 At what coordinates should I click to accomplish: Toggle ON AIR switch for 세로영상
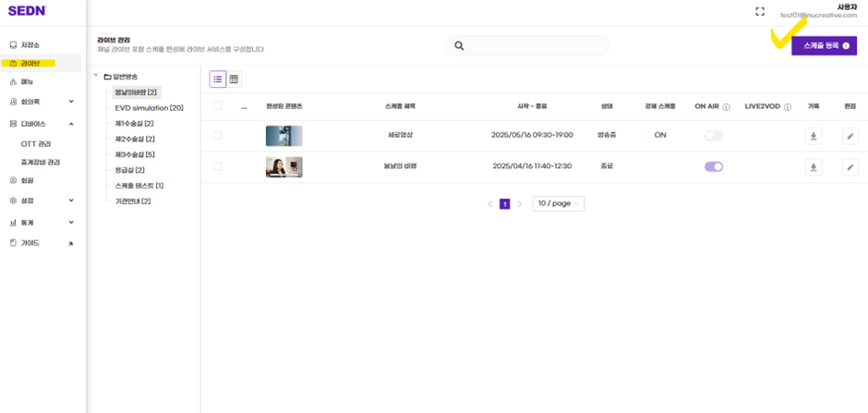coord(714,136)
